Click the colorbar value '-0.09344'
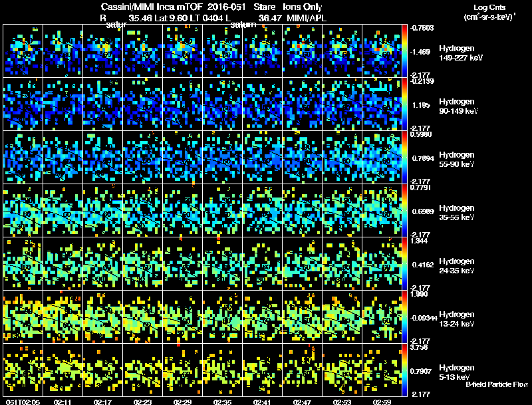532x405 pixels. coord(424,318)
